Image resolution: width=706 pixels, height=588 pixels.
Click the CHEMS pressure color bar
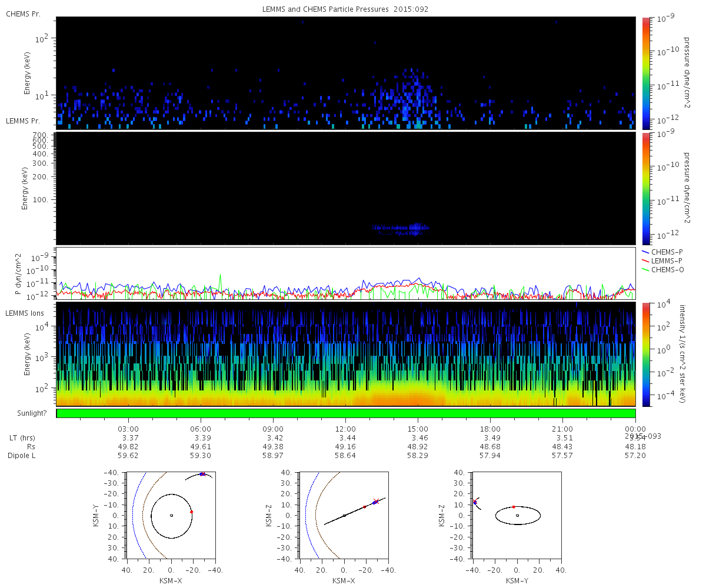[645, 73]
